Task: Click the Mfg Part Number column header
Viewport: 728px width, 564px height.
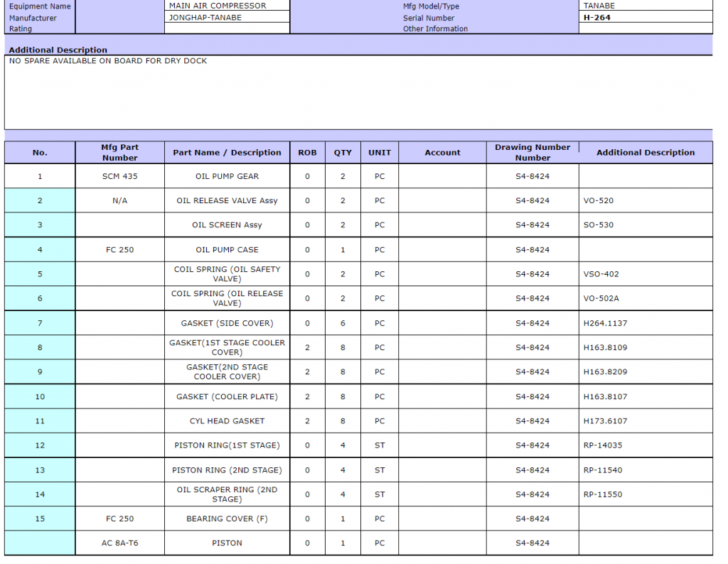Action: (119, 153)
